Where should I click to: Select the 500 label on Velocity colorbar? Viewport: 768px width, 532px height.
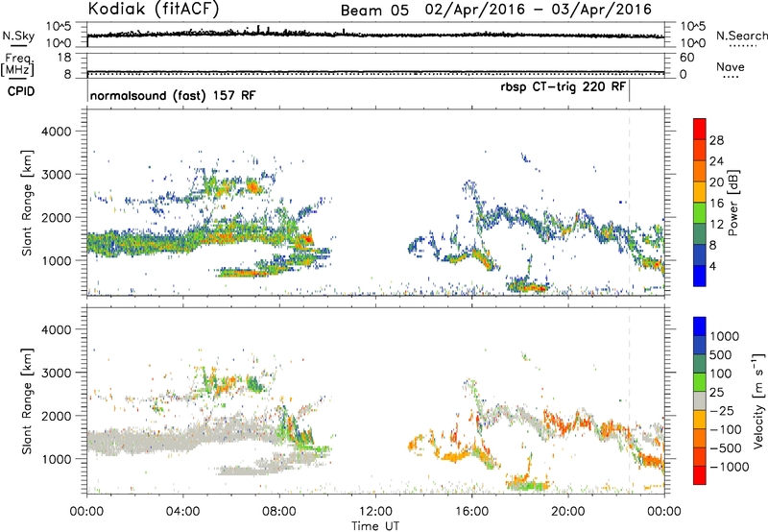point(721,354)
